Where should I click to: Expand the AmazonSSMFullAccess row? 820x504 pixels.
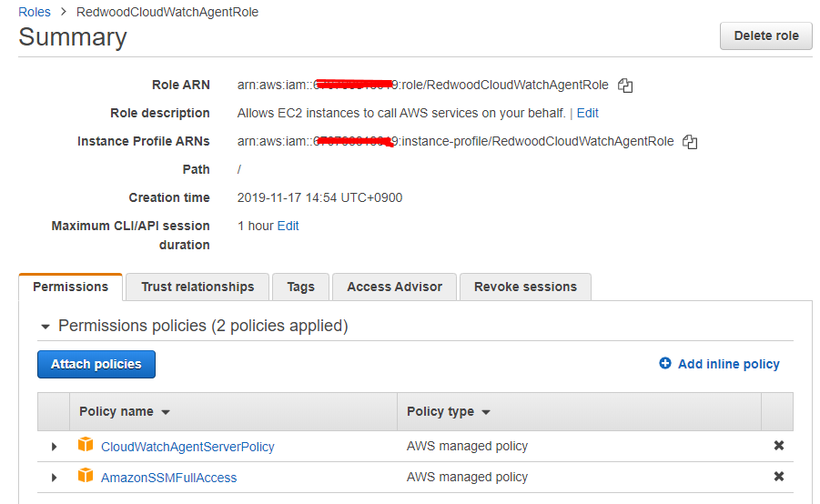54,478
